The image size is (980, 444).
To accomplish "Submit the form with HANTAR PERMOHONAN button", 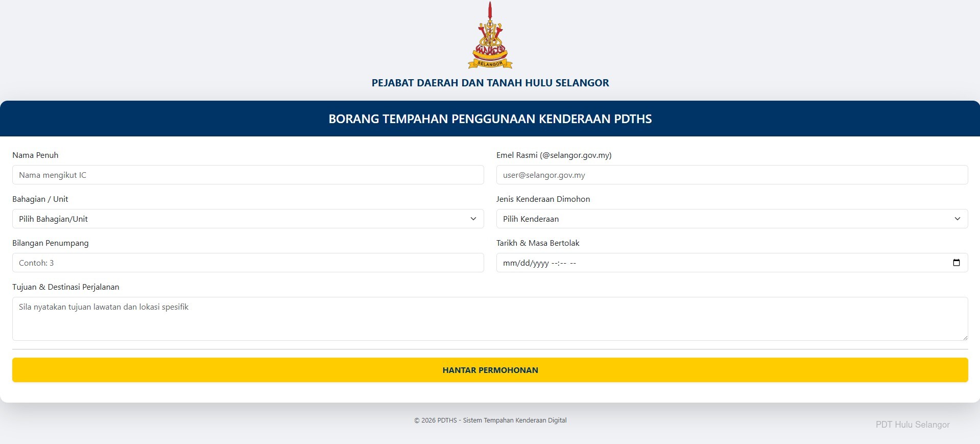I will click(490, 370).
